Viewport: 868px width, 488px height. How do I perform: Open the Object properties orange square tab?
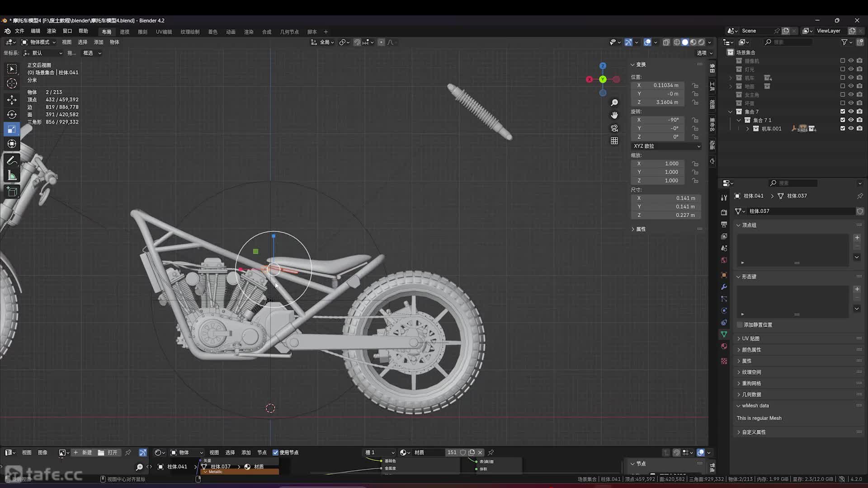(724, 275)
